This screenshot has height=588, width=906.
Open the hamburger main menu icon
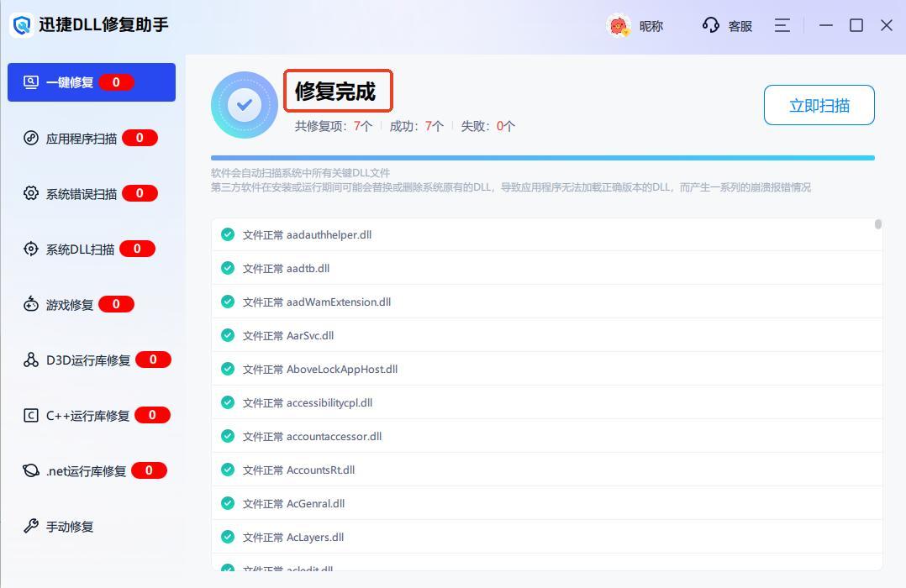click(782, 25)
